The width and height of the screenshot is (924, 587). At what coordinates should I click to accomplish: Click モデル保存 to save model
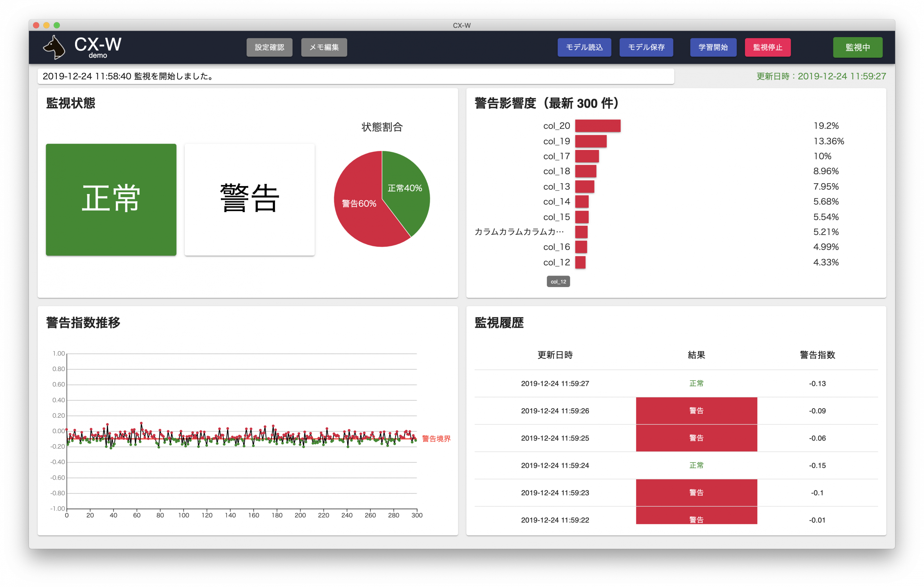[x=646, y=47]
